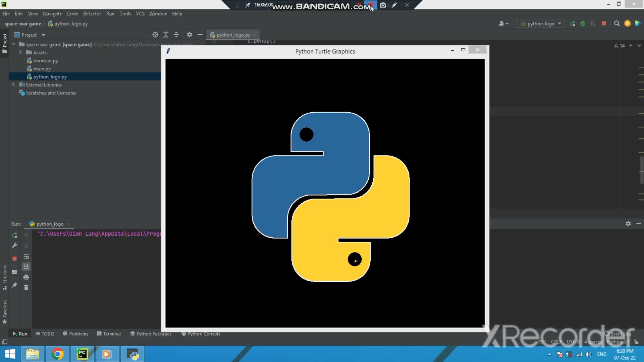The image size is (644, 362).
Task: Open Search Everywhere with the magnifier icon
Action: pyautogui.click(x=617, y=23)
